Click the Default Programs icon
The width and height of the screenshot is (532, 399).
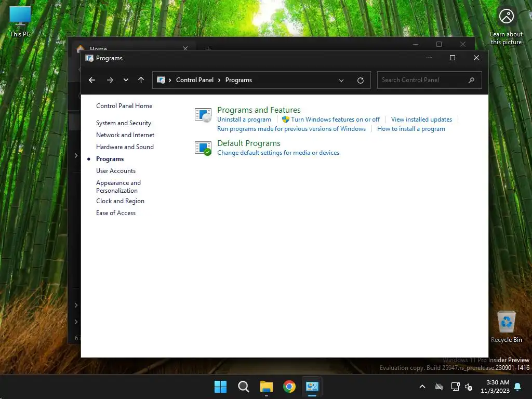203,148
